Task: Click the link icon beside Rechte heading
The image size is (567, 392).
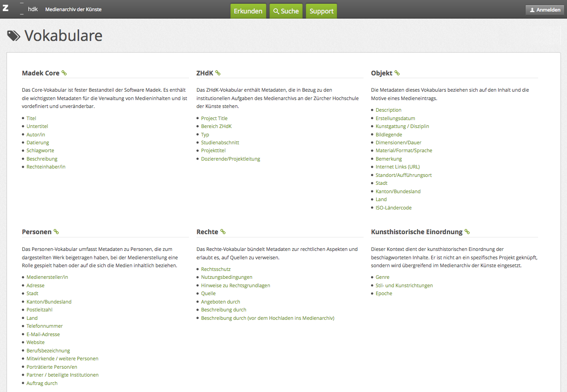Action: click(223, 232)
